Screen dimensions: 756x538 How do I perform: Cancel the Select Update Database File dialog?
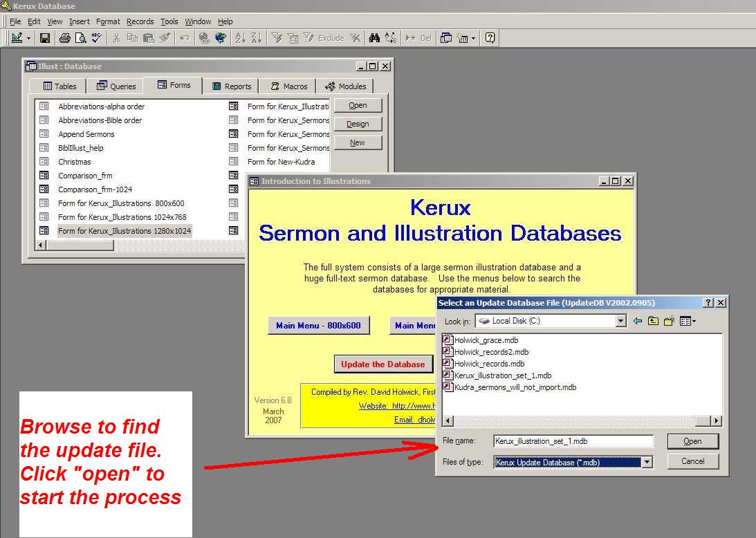[693, 461]
